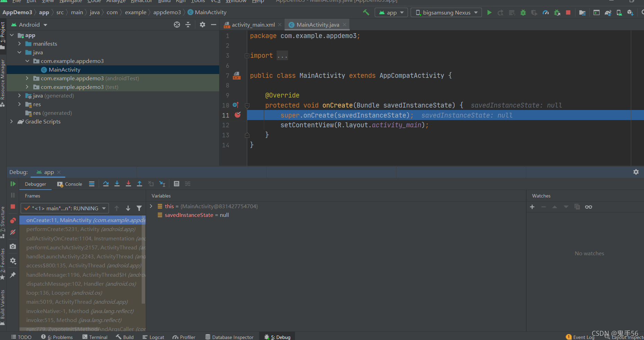Viewport: 644px width, 340px height.
Task: Expand the res folder
Action: click(x=19, y=104)
